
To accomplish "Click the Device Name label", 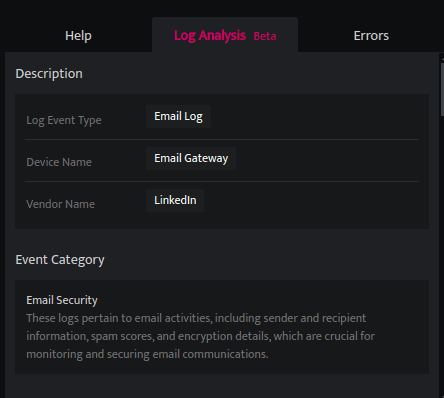I will tap(59, 162).
